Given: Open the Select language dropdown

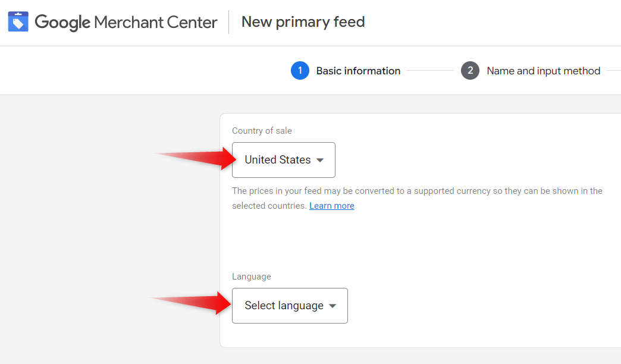Looking at the screenshot, I should click(x=290, y=306).
